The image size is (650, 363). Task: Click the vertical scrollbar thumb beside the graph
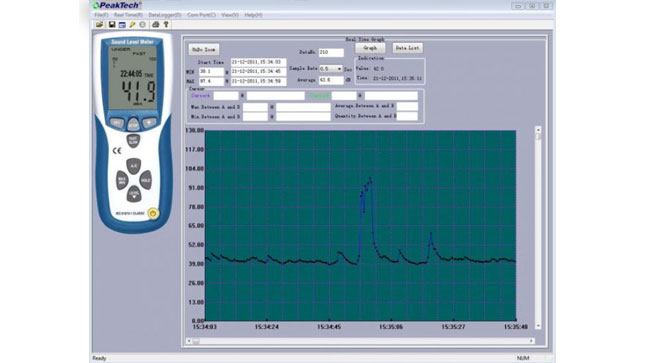pos(538,136)
